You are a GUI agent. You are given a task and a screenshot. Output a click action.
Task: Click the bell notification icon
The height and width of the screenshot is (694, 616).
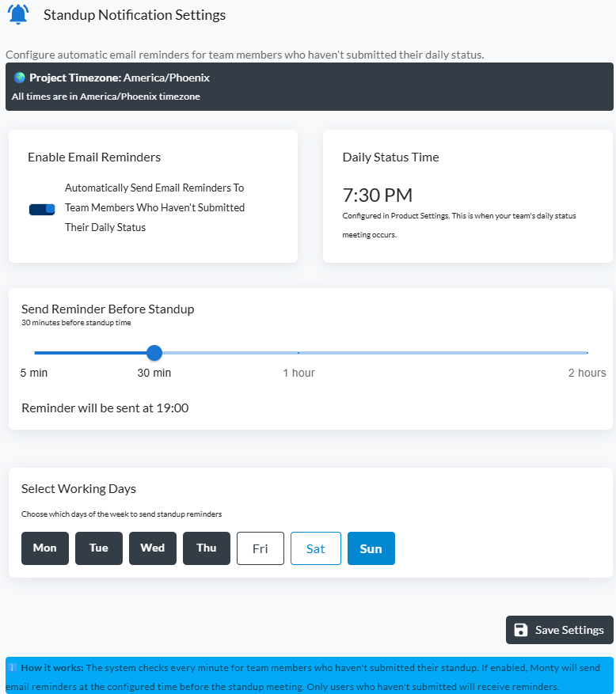click(18, 14)
